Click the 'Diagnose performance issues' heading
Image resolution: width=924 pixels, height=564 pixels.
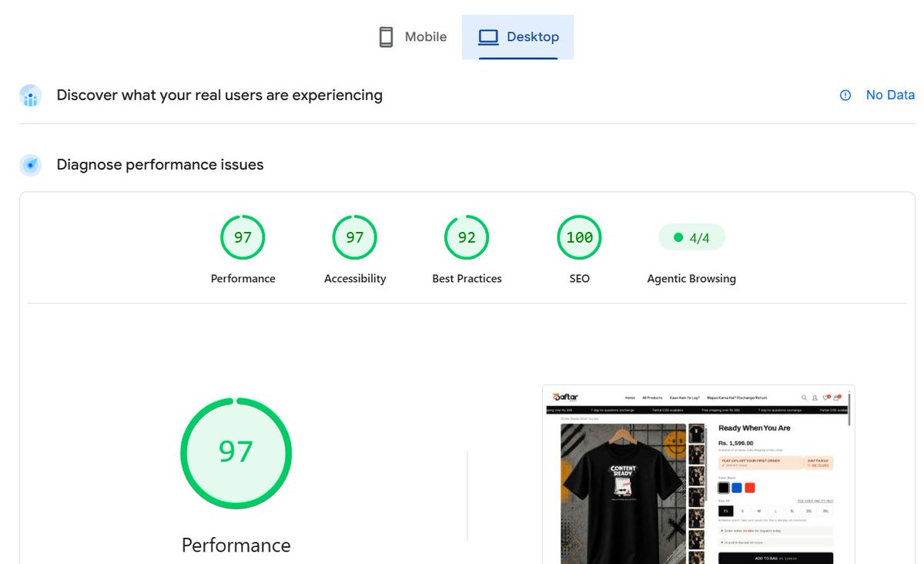point(160,165)
